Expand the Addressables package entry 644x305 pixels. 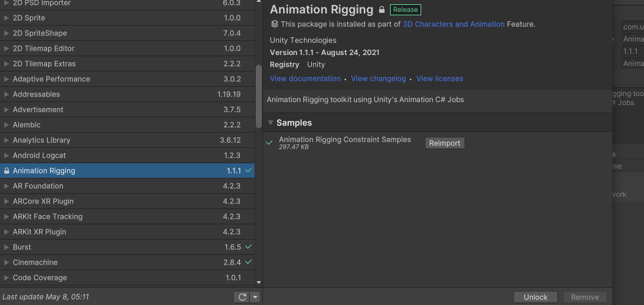(6, 94)
